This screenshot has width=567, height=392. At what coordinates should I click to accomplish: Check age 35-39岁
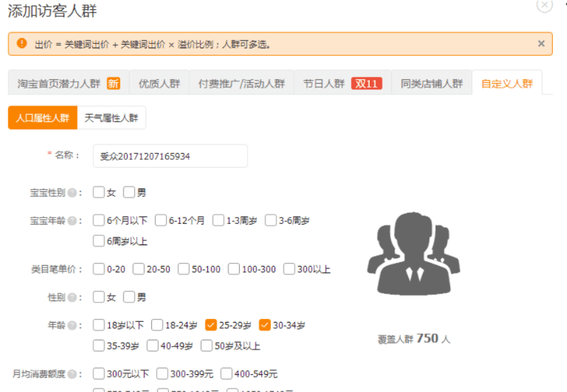[x=99, y=345]
